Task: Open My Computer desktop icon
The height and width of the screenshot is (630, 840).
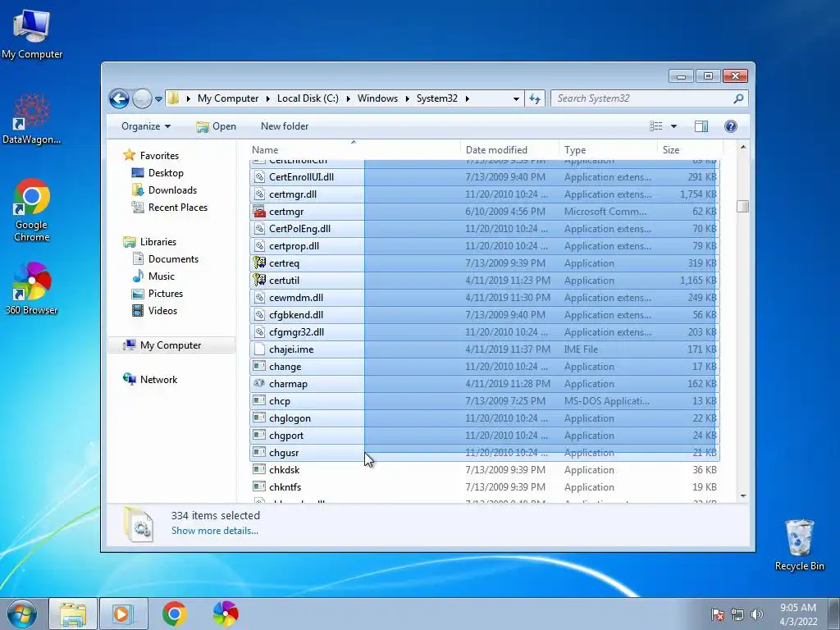Action: (x=32, y=33)
